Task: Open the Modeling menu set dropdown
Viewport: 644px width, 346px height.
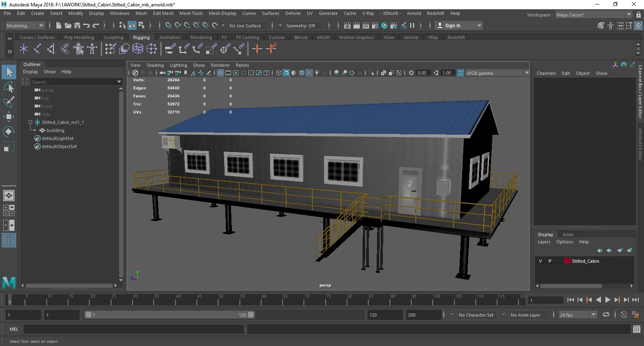Action: click(25, 25)
